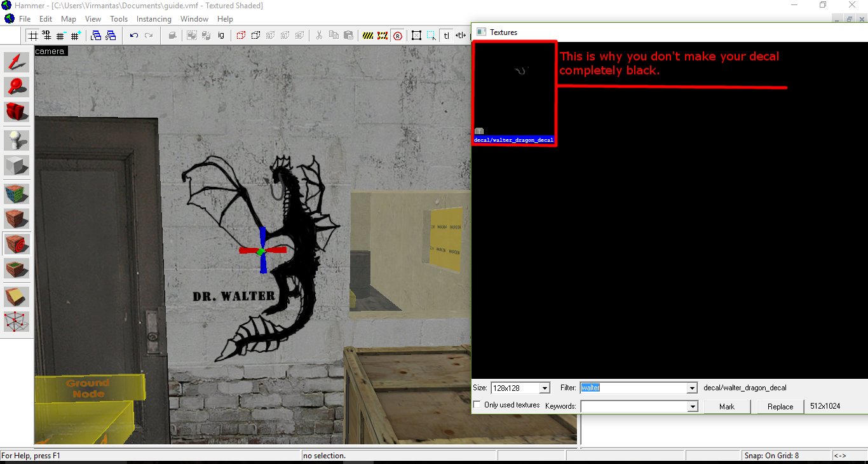Paste from clipboard toolbar icon
The height and width of the screenshot is (464, 868).
point(348,36)
